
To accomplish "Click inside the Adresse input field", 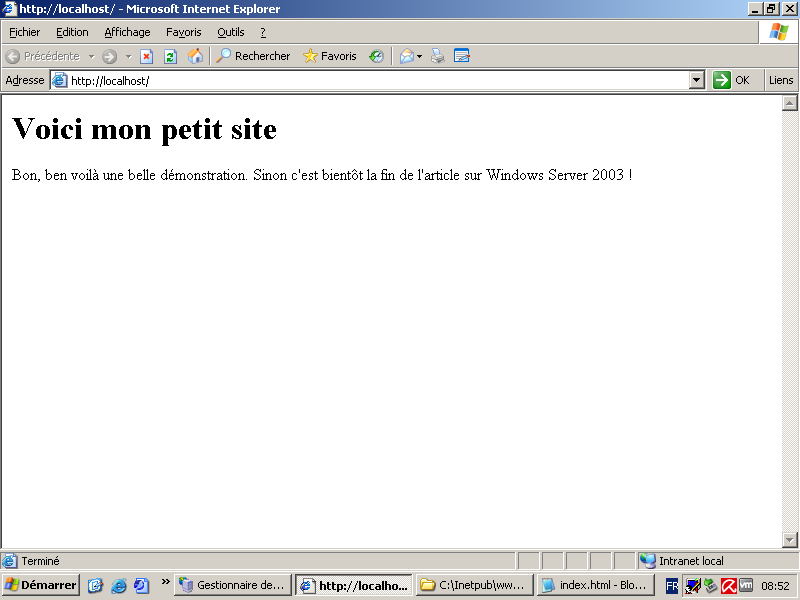I will (x=300, y=79).
